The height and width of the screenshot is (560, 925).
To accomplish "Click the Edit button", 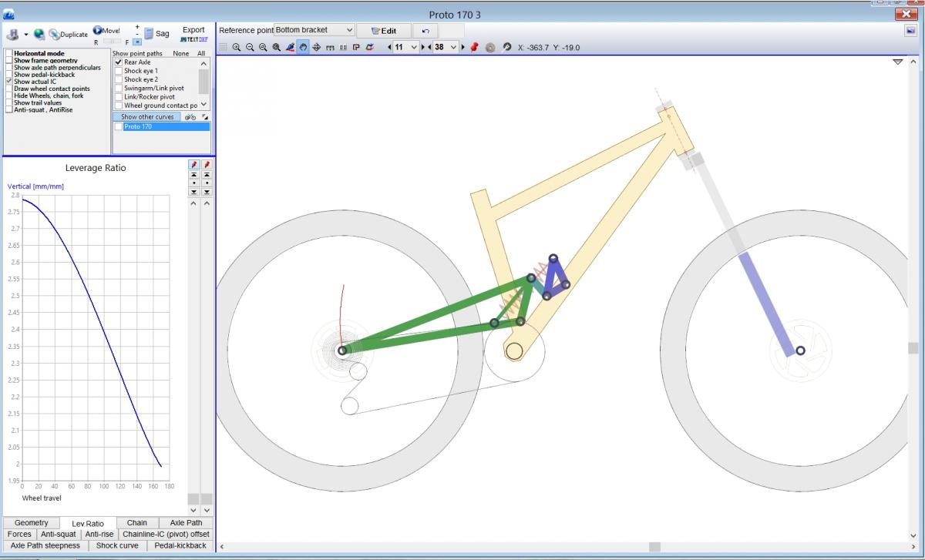I will point(384,31).
